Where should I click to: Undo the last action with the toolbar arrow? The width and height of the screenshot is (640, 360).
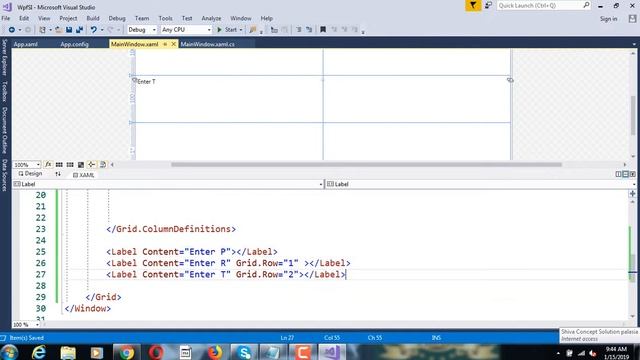point(93,30)
